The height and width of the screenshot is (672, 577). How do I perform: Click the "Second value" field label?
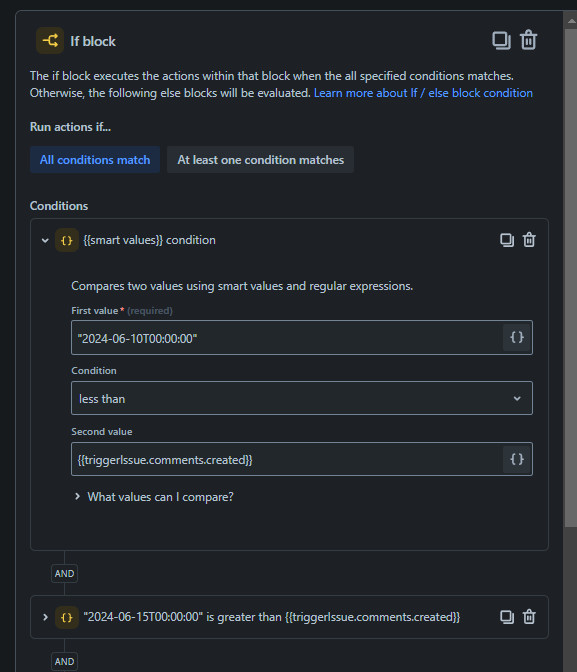tap(102, 432)
